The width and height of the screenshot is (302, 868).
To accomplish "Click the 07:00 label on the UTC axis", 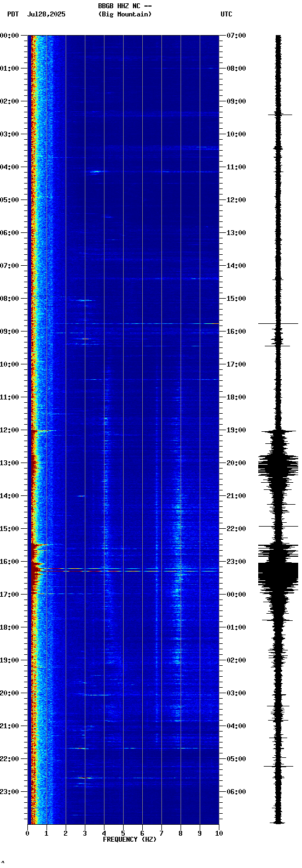I will pyautogui.click(x=236, y=36).
